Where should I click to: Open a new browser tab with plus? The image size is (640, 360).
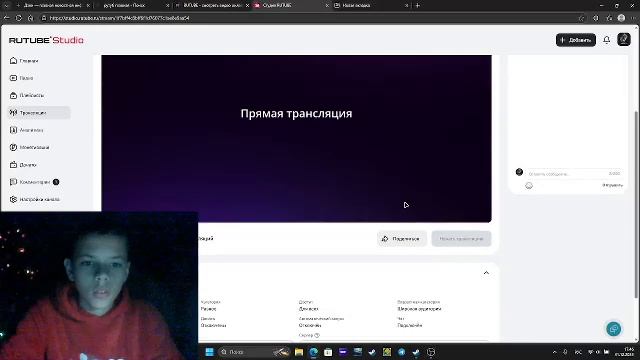[x=418, y=5]
